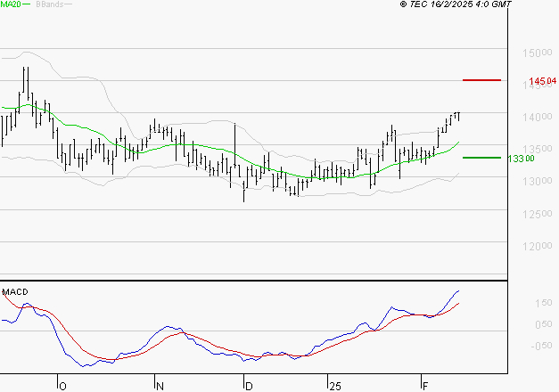Click the 130.00 price axis label
559x392 pixels.
[x=537, y=181]
